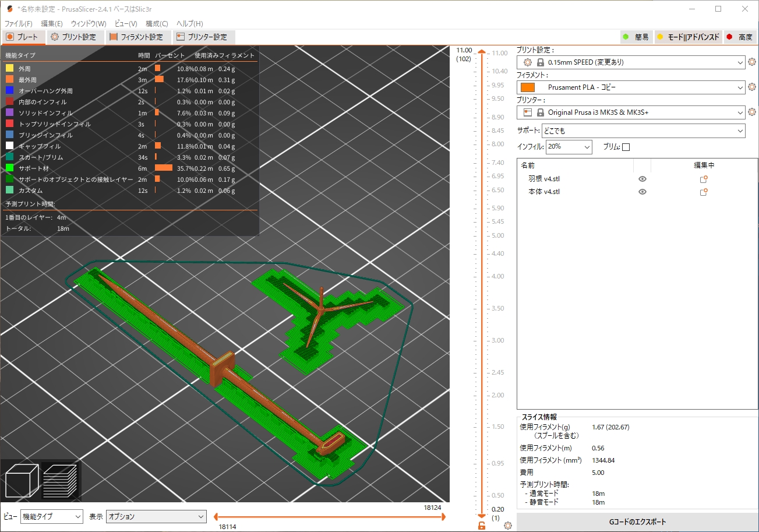
Task: Open the Original Prusa i3 MK3S printer dropdown
Action: (631, 112)
